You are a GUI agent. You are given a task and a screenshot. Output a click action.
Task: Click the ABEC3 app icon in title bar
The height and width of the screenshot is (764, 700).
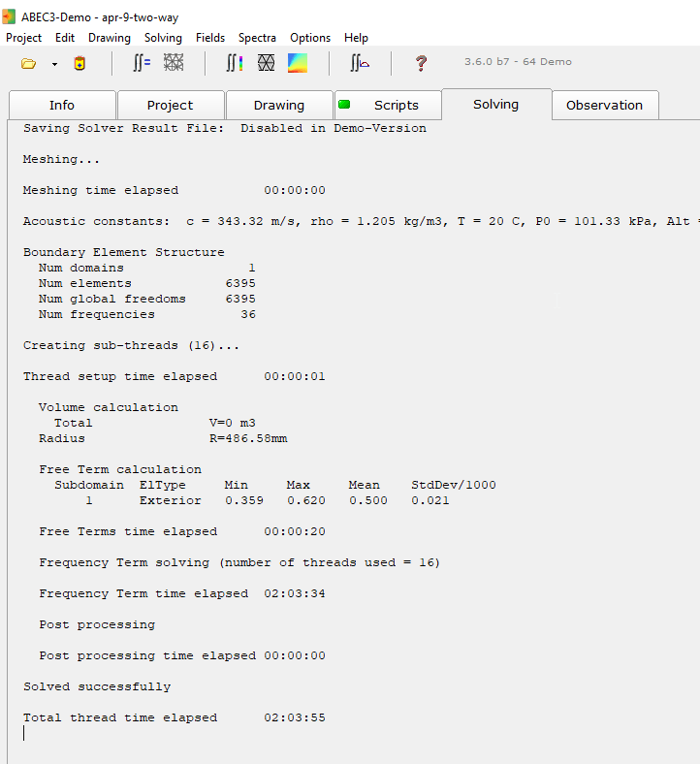pyautogui.click(x=9, y=17)
